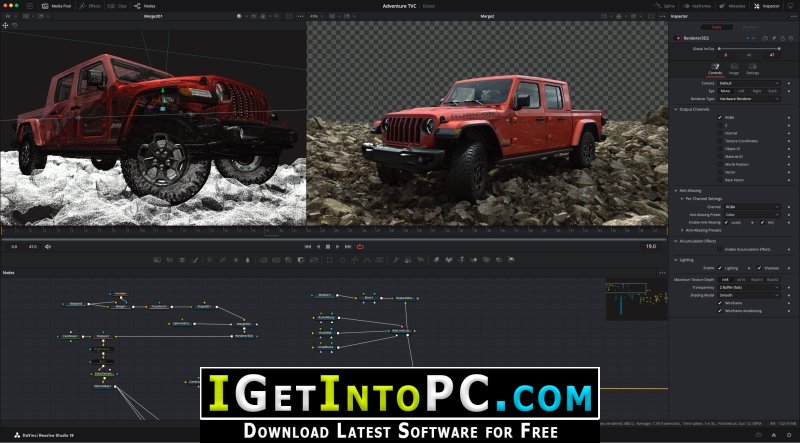Show the Effects library
Screen dimensions: 800x443
pyautogui.click(x=91, y=6)
